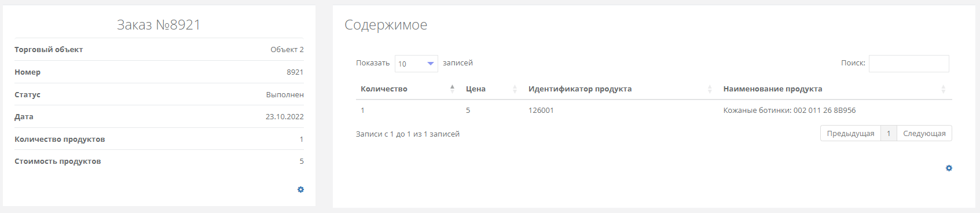Viewport: 980px width, 213px height.
Task: Click the Идентификатор продукта header
Action: tap(580, 89)
